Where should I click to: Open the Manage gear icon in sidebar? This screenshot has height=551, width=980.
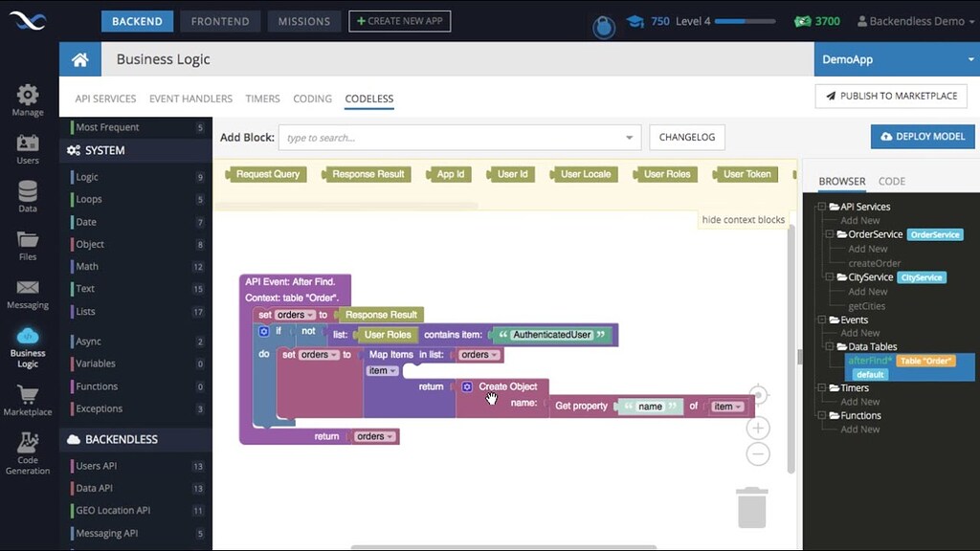pyautogui.click(x=28, y=95)
